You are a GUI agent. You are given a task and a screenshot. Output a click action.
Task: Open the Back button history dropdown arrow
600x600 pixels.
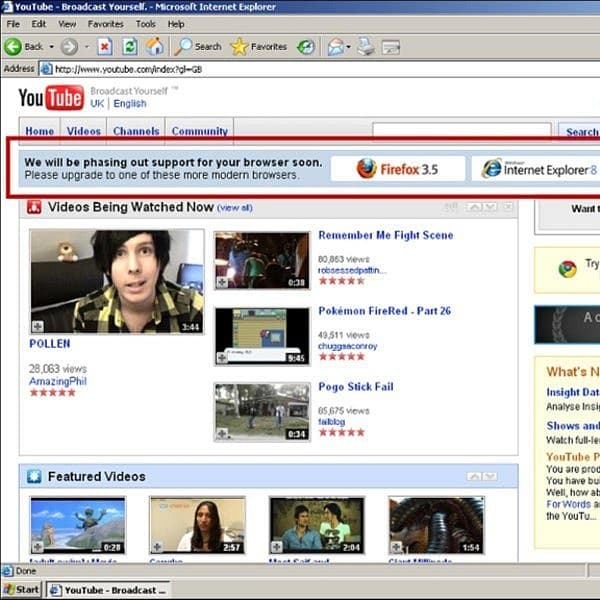[51, 46]
